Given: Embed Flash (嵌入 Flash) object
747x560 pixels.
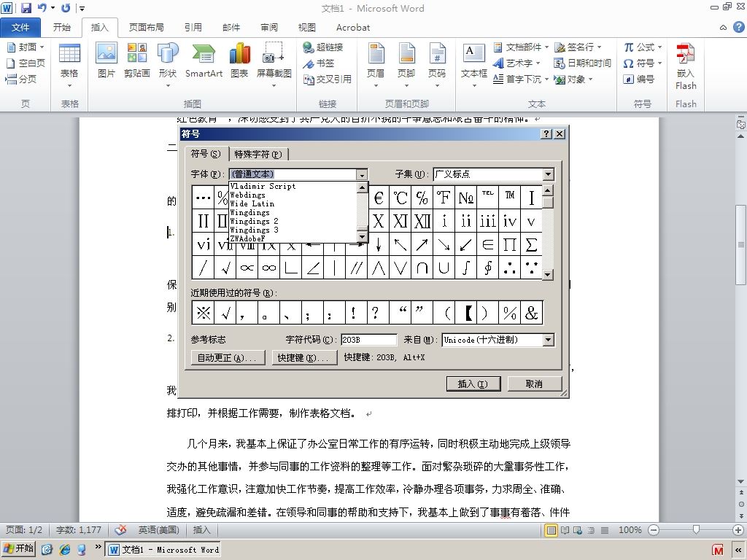Looking at the screenshot, I should coord(686,65).
